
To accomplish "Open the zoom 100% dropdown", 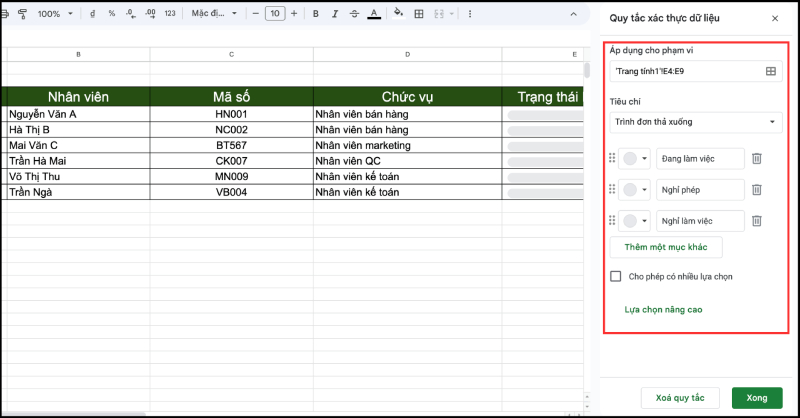I will click(x=54, y=14).
